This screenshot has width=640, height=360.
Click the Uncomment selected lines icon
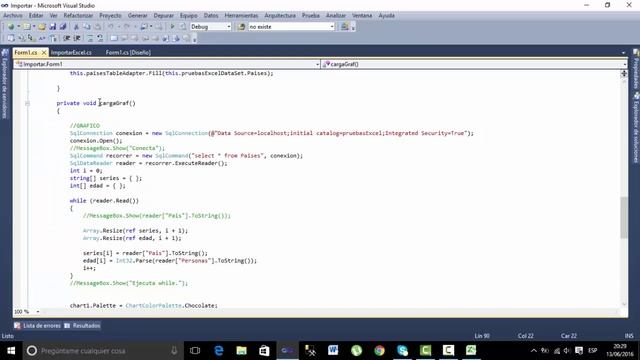(100, 38)
